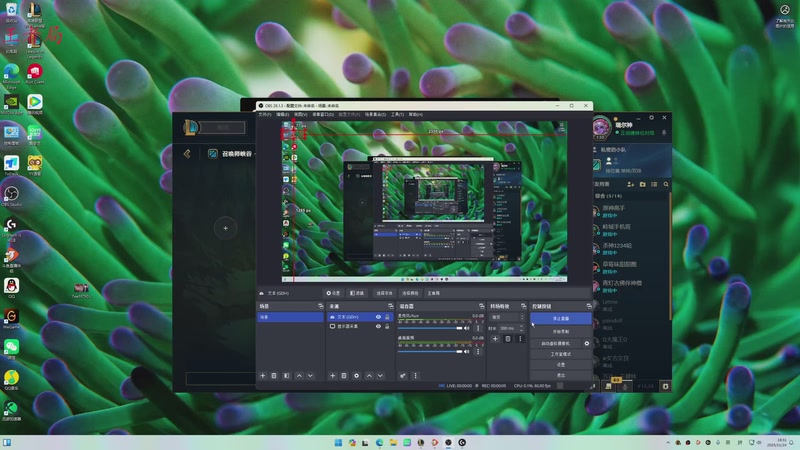The height and width of the screenshot is (450, 800).
Task: Toggle visibility of display capture source
Action: [x=378, y=326]
